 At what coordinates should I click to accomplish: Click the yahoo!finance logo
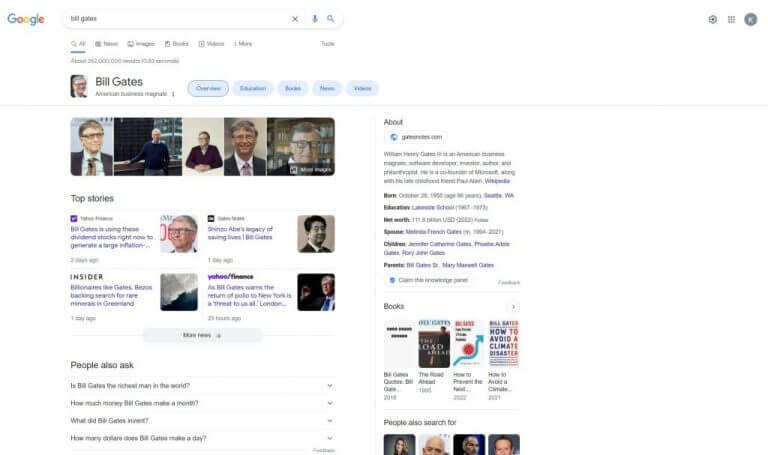(230, 277)
